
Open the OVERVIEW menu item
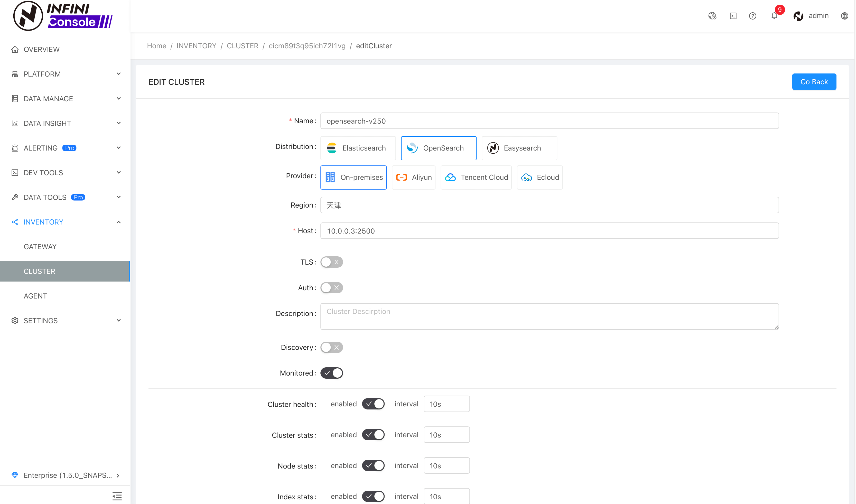click(41, 49)
